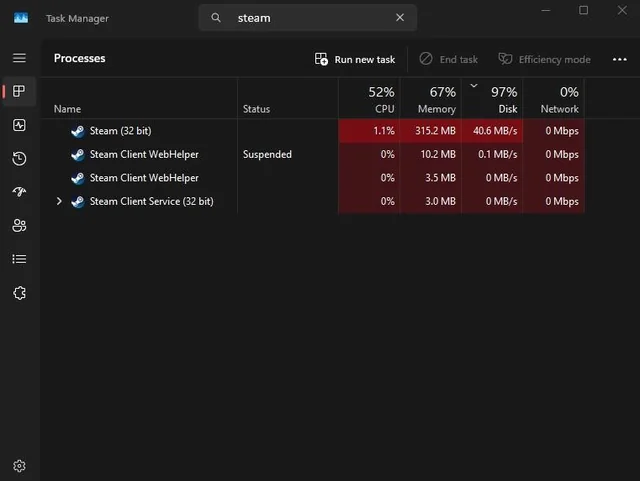
Task: Open the Startup apps page
Action: pyautogui.click(x=19, y=192)
